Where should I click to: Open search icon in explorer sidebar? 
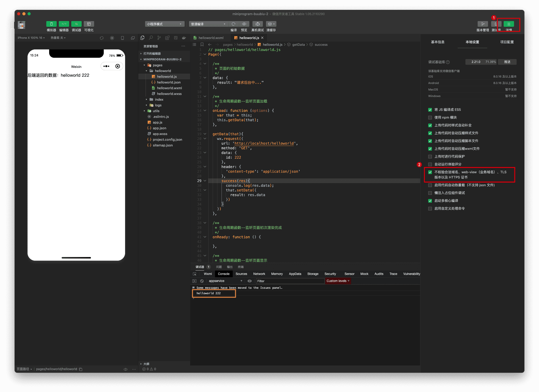151,38
